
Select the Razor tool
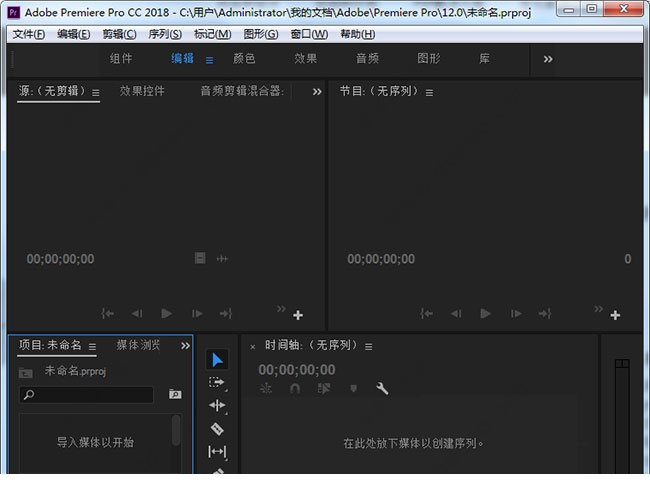point(217,429)
